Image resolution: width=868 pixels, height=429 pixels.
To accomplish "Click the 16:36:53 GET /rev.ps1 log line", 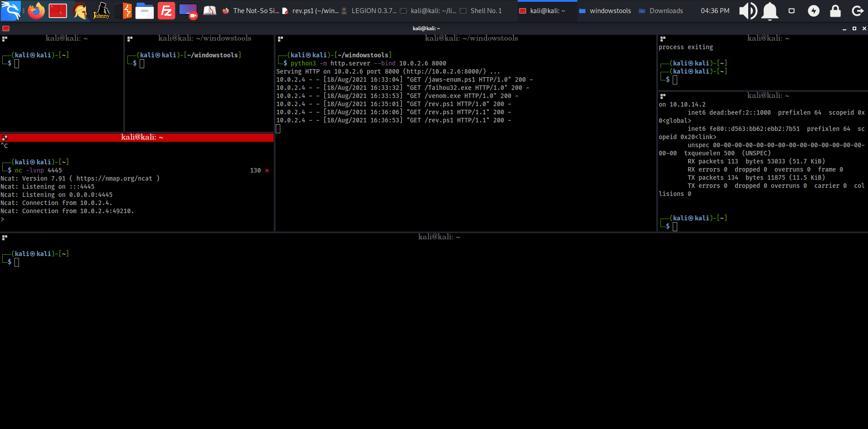I will click(393, 120).
